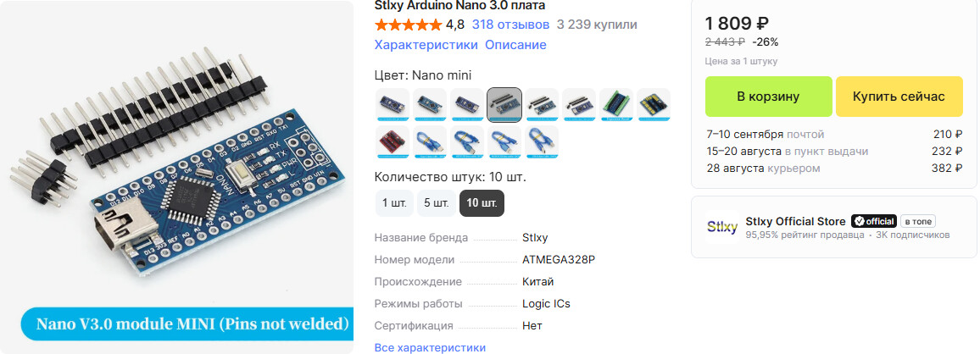980x354 pixels.
Task: Add item with В корзину button
Action: click(x=768, y=97)
